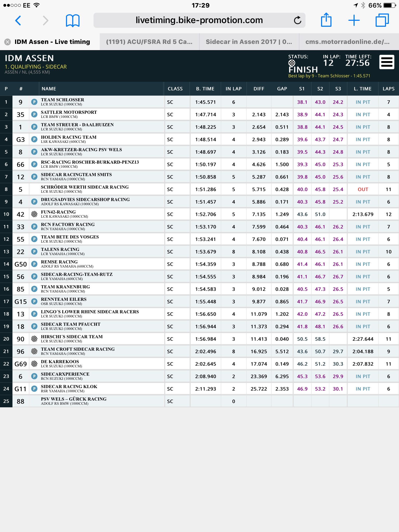Reload the page with the refresh icon
This screenshot has height=532, width=399.
pyautogui.click(x=297, y=20)
